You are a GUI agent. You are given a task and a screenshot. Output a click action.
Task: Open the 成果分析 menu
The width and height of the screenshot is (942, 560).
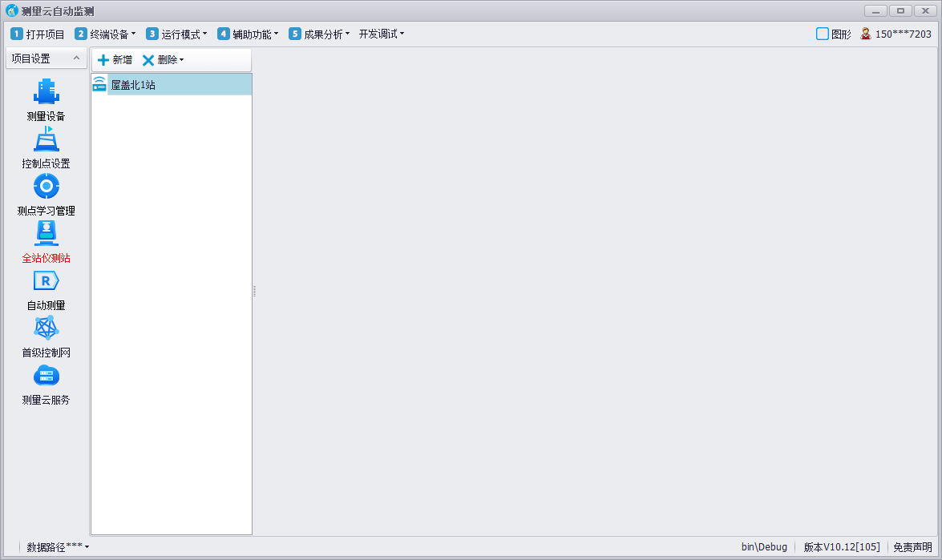[x=320, y=34]
